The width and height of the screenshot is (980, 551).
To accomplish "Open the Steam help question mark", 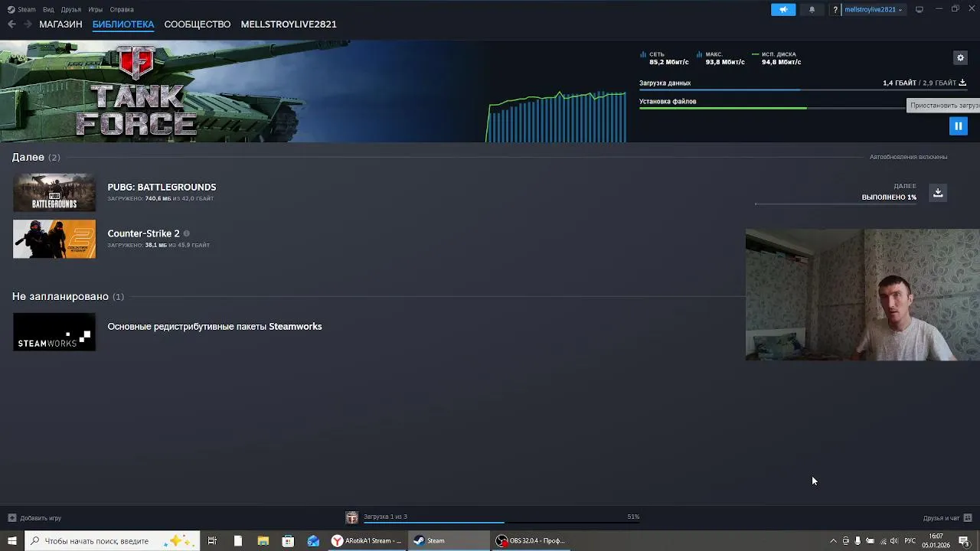I will 835,10.
